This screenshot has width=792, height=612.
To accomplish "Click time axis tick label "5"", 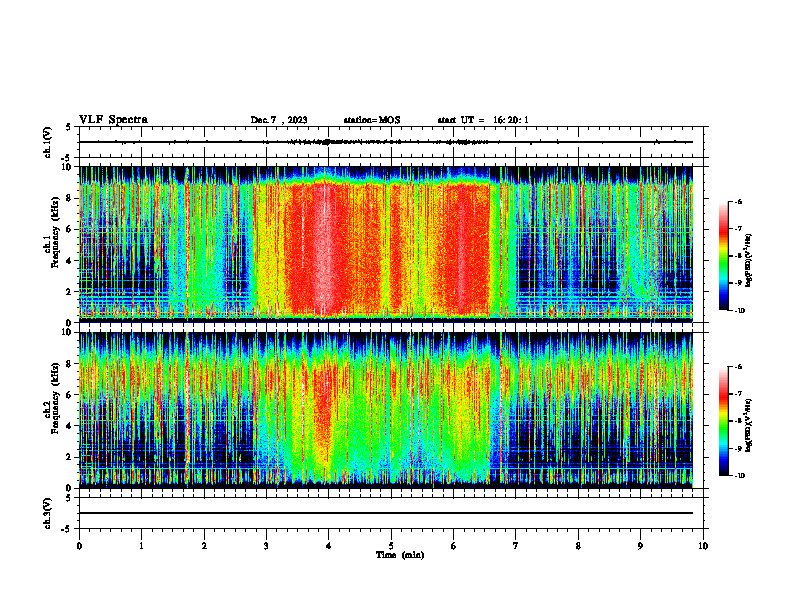I will pyautogui.click(x=391, y=546).
